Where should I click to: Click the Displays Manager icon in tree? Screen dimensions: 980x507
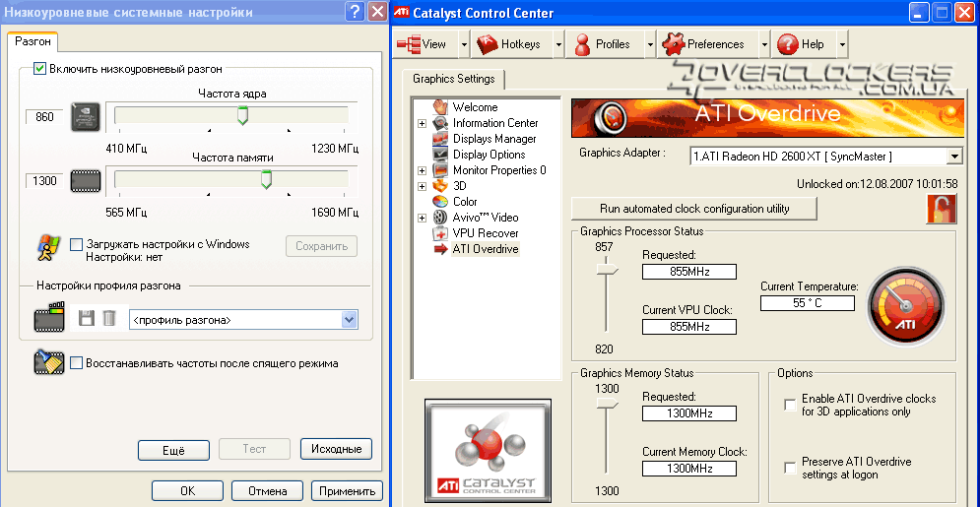pos(441,139)
